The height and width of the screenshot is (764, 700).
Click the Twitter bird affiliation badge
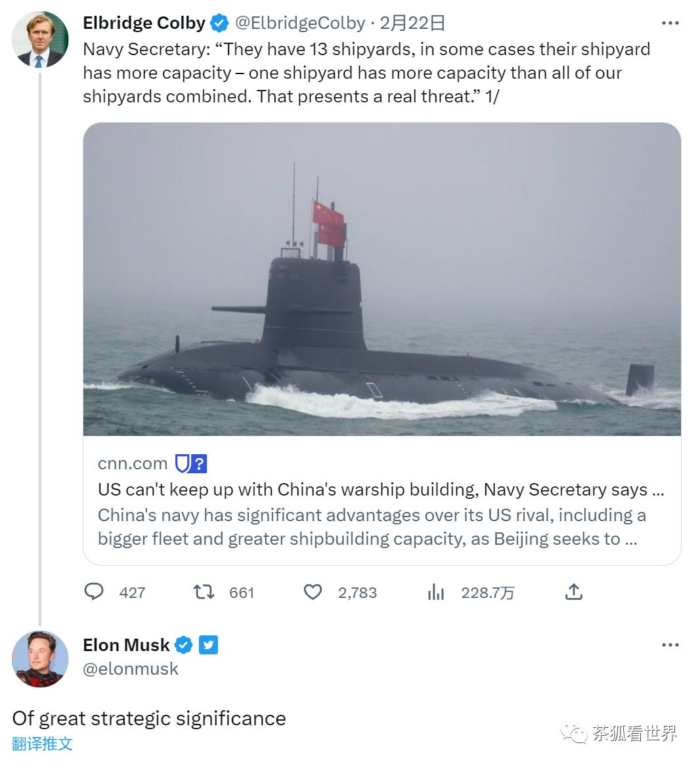[208, 645]
